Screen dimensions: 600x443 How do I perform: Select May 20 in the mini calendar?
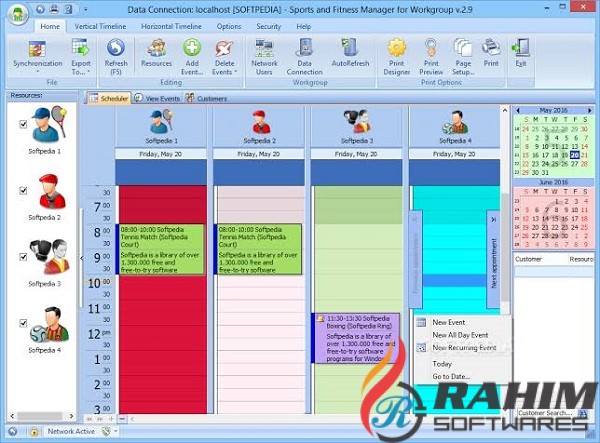click(x=574, y=155)
